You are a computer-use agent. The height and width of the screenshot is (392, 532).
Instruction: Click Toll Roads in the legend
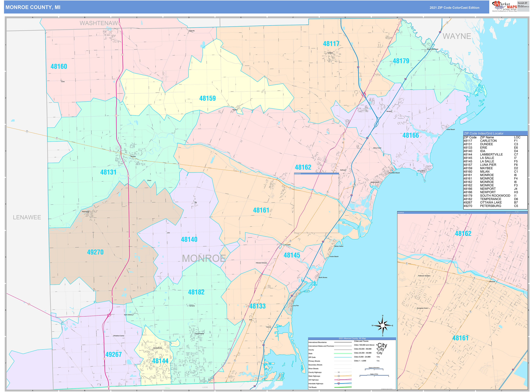pos(313,387)
